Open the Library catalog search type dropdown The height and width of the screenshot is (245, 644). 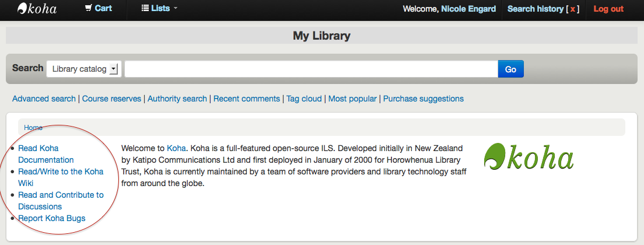point(84,69)
